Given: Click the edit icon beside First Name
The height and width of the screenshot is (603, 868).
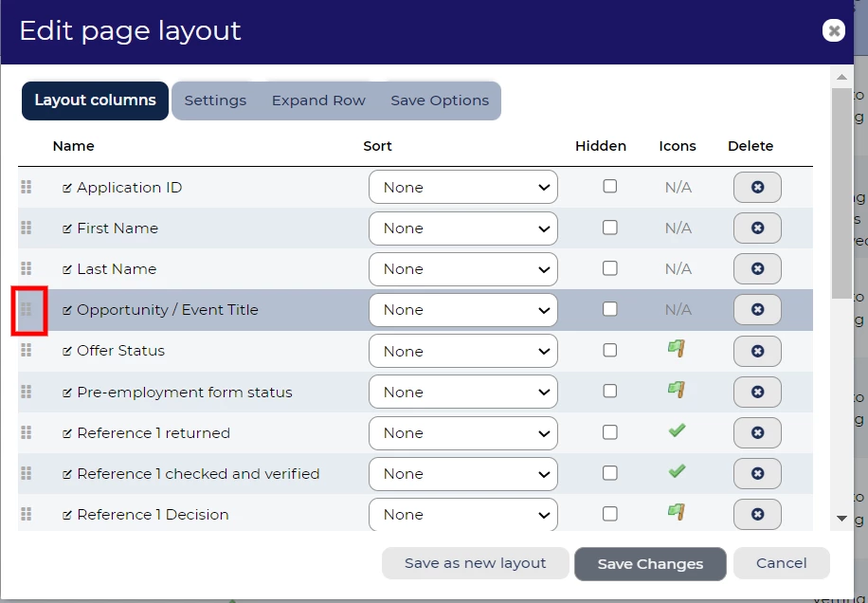Looking at the screenshot, I should tap(67, 228).
